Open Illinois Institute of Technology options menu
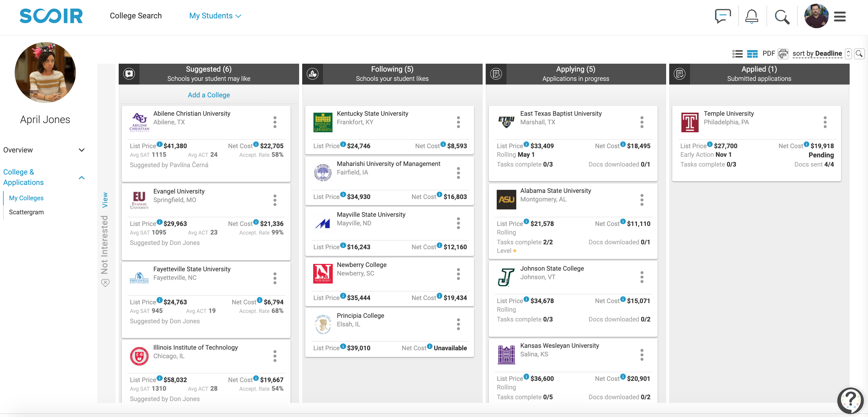 (275, 356)
